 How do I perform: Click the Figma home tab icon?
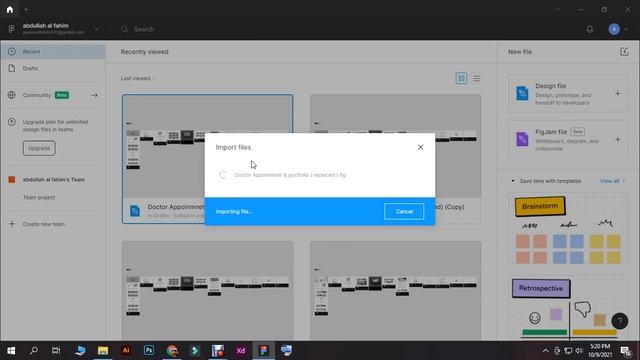point(10,9)
